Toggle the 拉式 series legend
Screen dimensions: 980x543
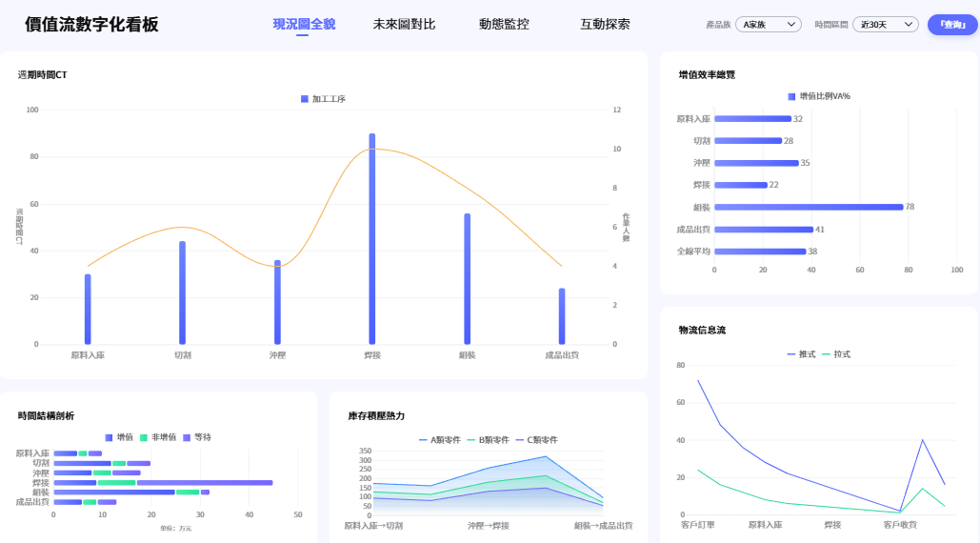pos(836,354)
